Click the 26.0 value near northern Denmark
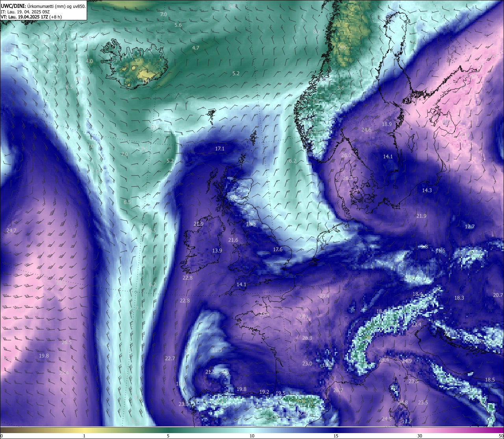504x439 pixels. pos(346,155)
